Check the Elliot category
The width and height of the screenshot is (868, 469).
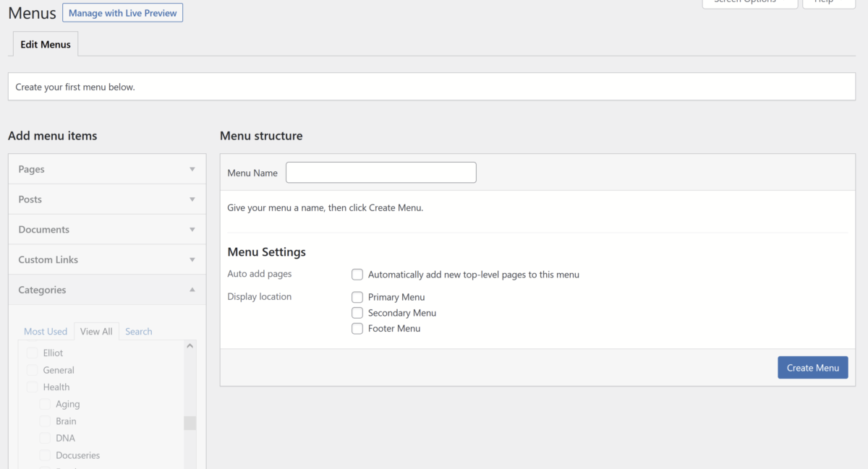[x=32, y=353]
